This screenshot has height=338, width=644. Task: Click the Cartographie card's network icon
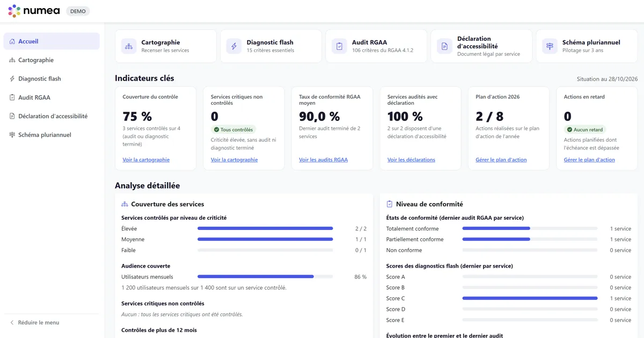click(129, 46)
